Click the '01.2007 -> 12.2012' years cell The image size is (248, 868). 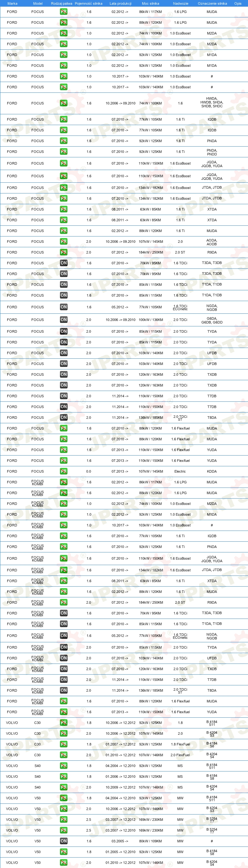coord(121,744)
